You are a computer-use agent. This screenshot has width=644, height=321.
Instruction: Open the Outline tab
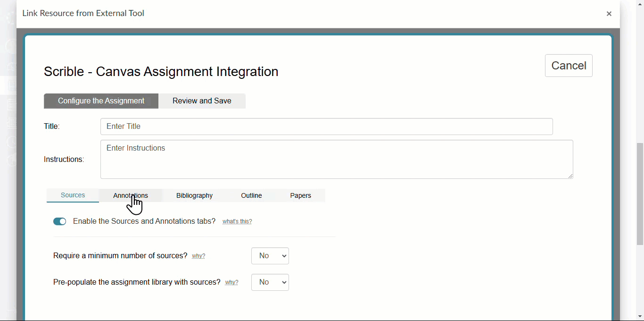[251, 195]
